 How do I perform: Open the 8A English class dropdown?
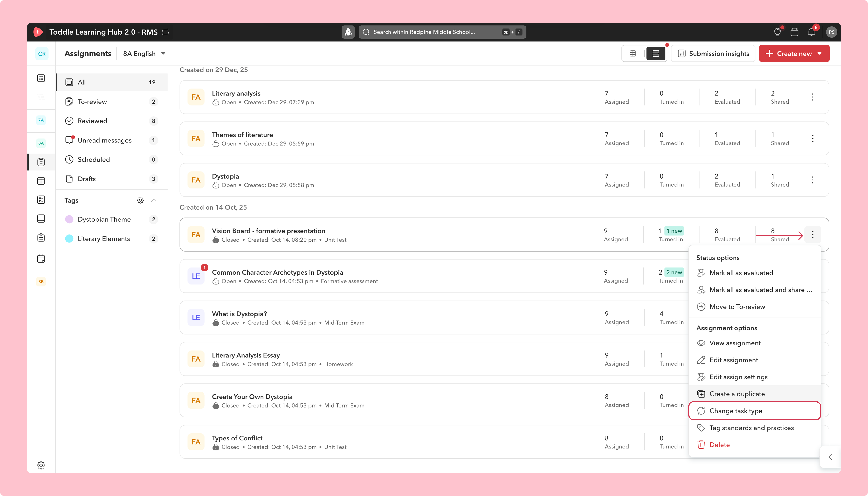pos(144,54)
